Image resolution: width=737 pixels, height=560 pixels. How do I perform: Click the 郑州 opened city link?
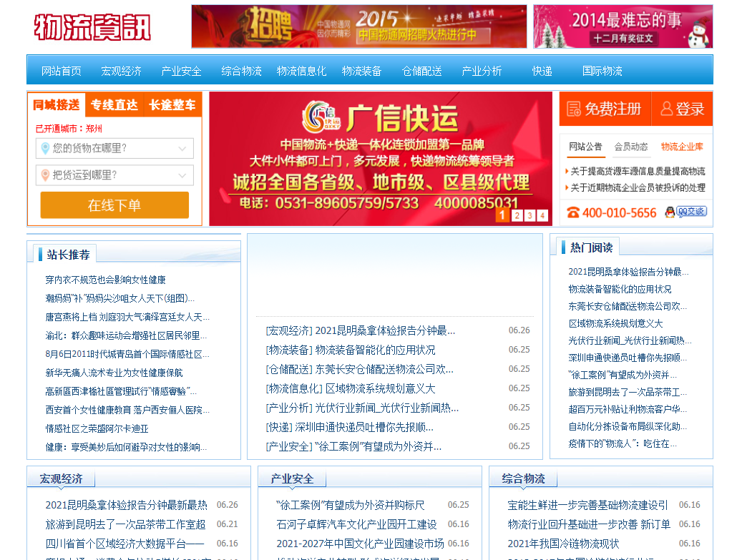(x=94, y=129)
